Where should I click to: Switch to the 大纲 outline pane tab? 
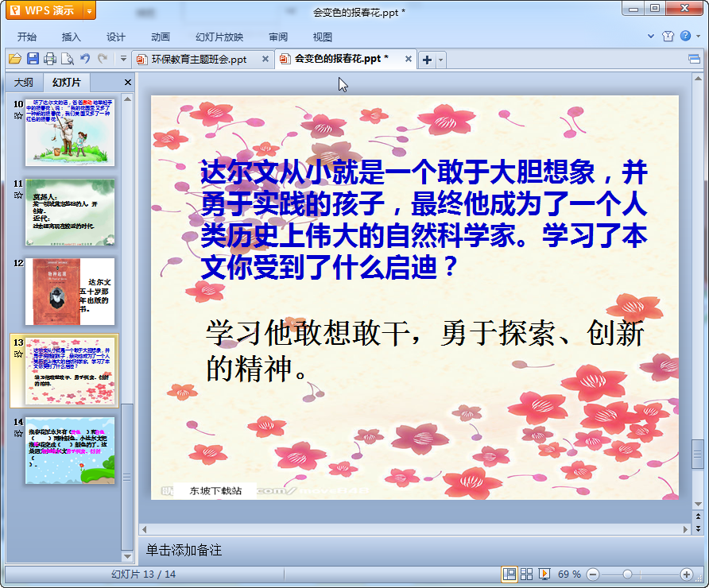pyautogui.click(x=24, y=83)
